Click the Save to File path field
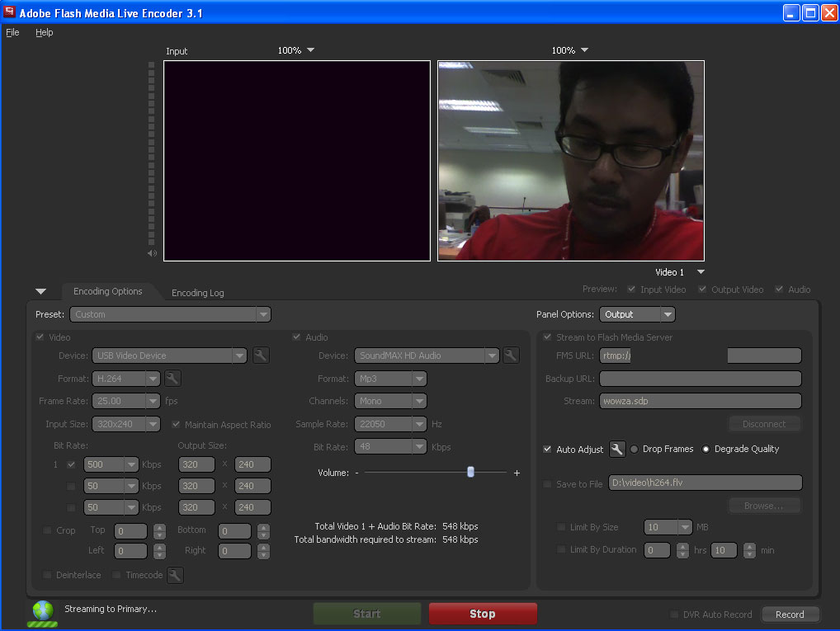The height and width of the screenshot is (631, 840). coord(705,483)
